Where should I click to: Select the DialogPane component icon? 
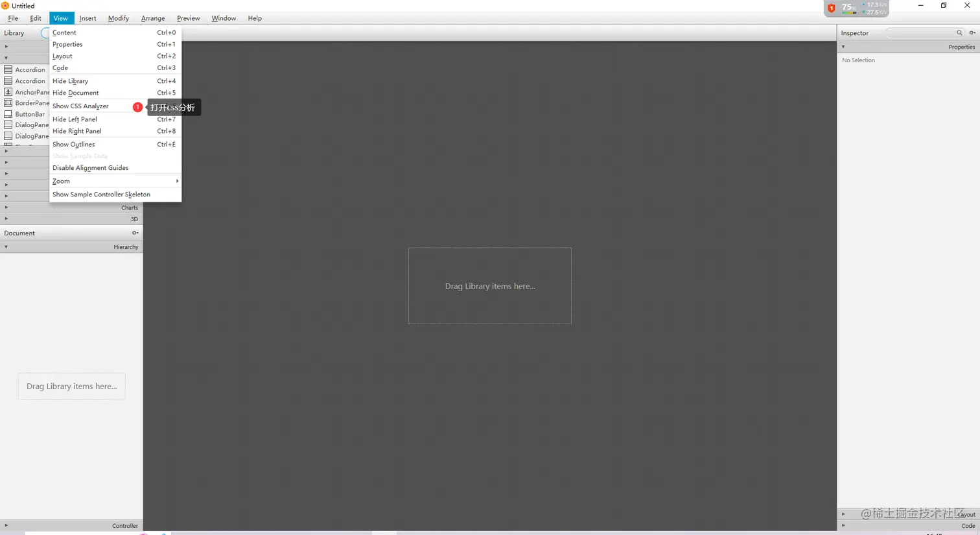(9, 125)
